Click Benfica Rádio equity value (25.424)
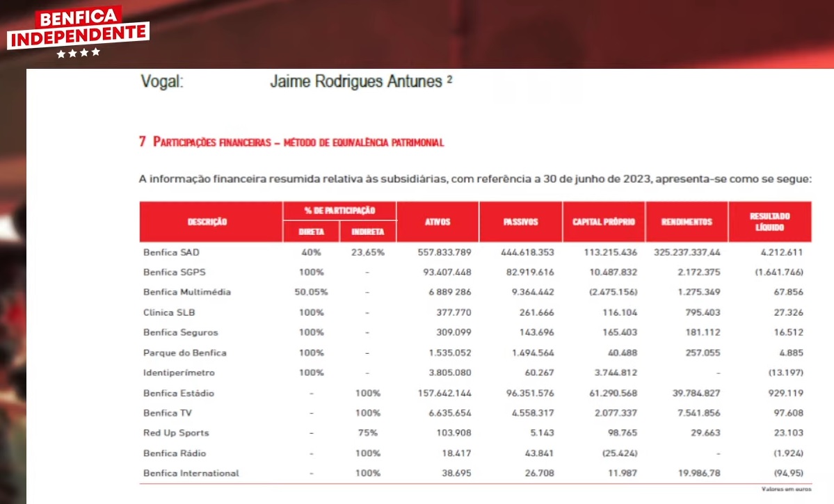Image resolution: width=834 pixels, height=504 pixels. click(x=620, y=453)
